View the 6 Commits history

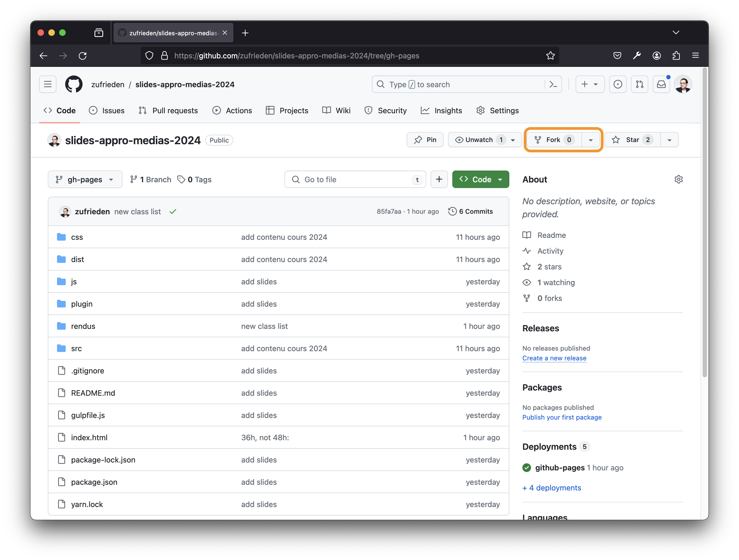(470, 211)
